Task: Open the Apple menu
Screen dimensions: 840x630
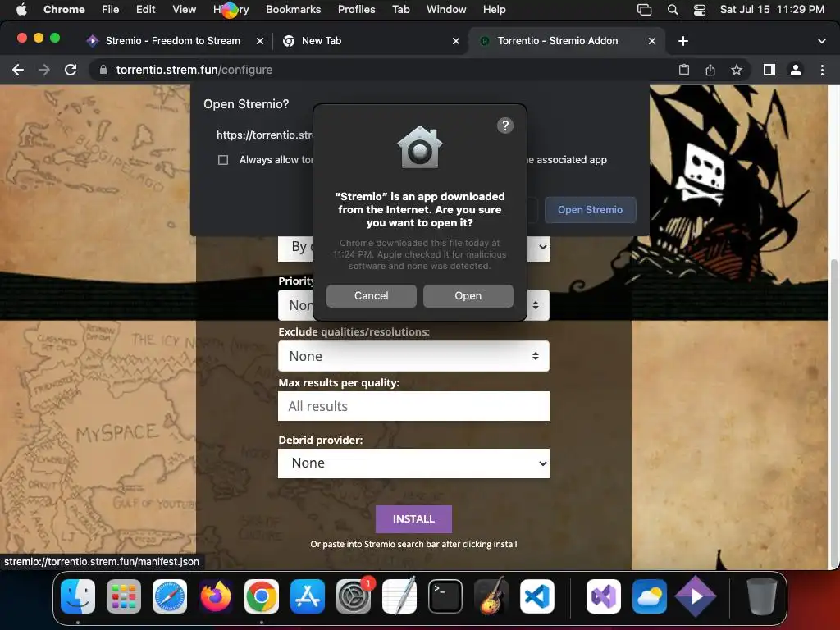Action: 21,9
